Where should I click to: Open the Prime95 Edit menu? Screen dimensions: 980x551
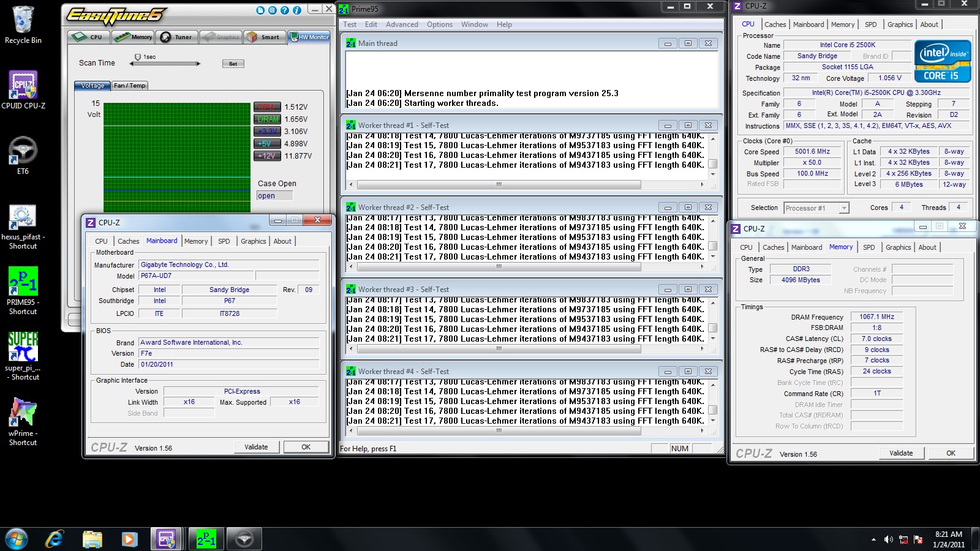pos(371,24)
